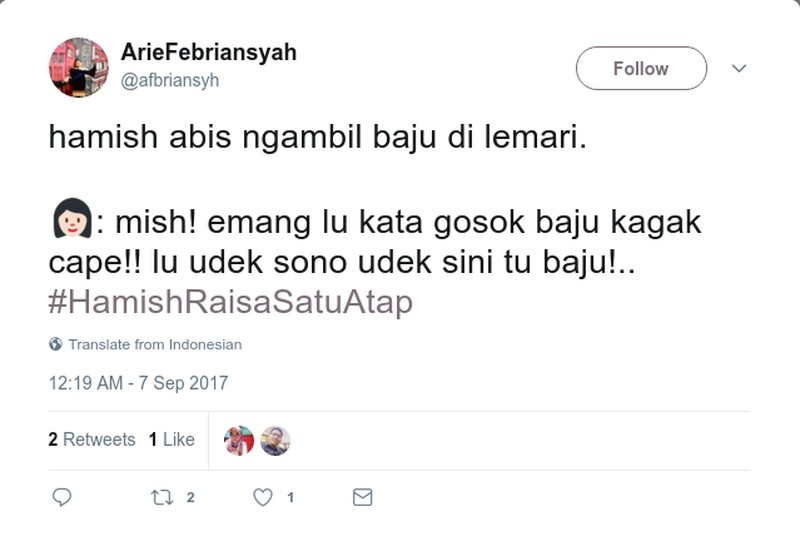View the 1 Like list

pos(171,440)
